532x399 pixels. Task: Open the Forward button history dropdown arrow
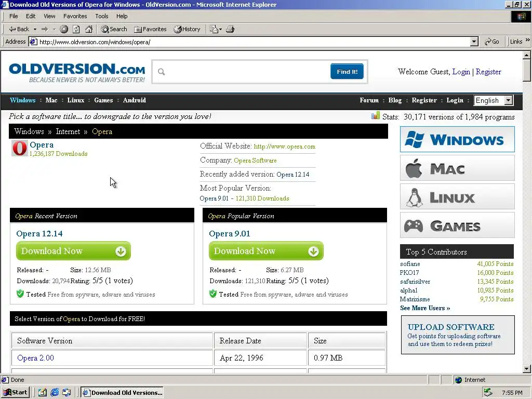pos(54,30)
